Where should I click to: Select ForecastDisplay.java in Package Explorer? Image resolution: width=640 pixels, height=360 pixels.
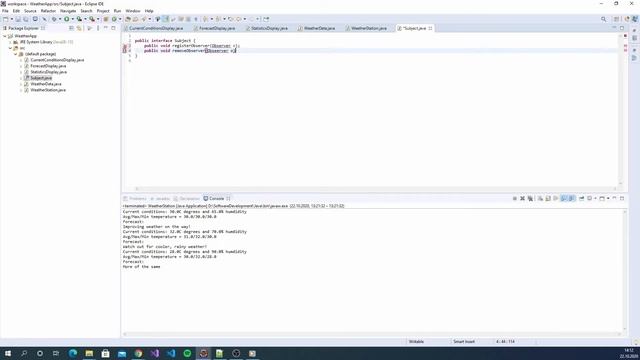(48, 66)
